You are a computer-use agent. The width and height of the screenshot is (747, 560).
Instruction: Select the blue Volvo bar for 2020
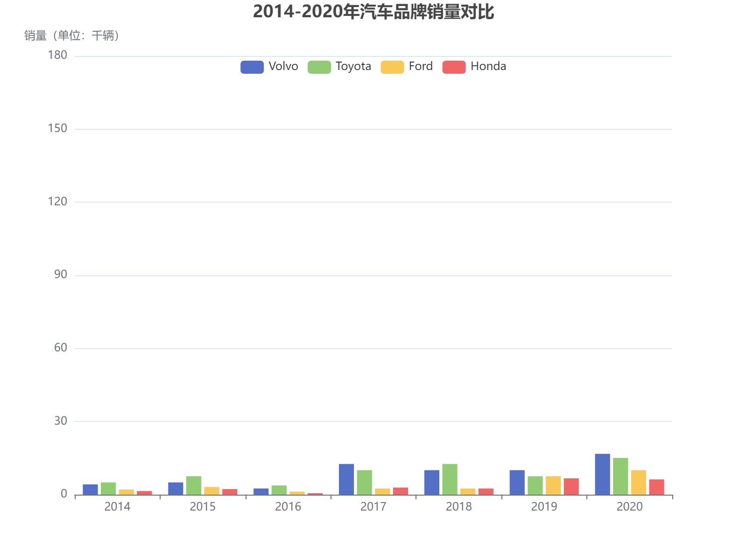(602, 474)
